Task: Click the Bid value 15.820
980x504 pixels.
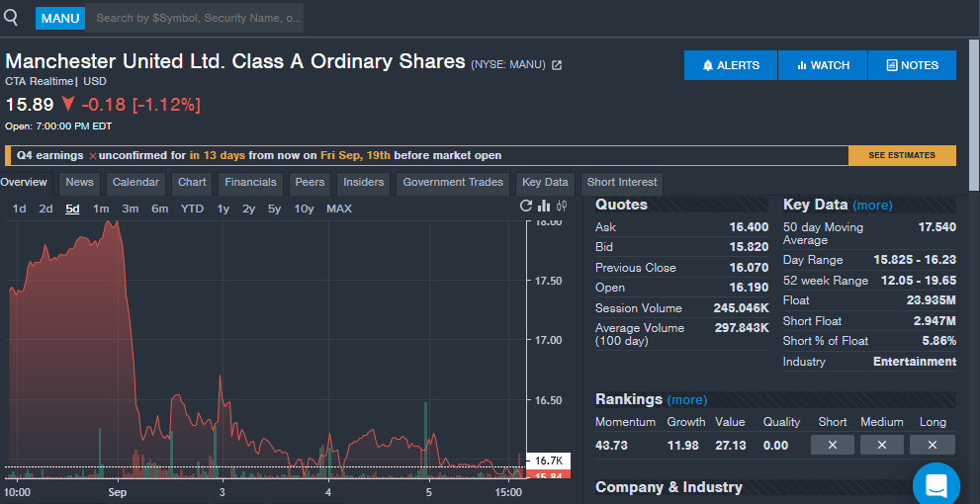Action: coord(749,247)
